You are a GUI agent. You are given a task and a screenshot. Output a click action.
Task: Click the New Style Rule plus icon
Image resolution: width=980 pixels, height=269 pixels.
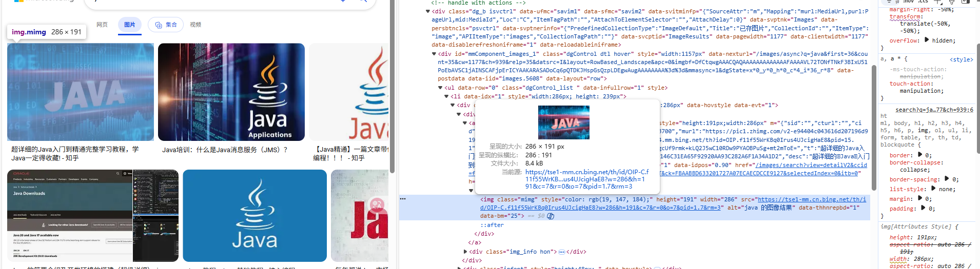point(938,2)
